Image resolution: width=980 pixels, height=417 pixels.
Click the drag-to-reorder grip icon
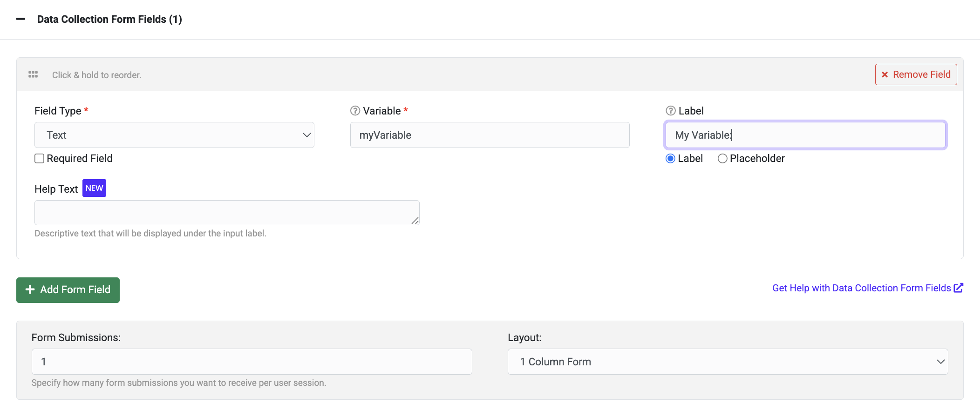[33, 74]
